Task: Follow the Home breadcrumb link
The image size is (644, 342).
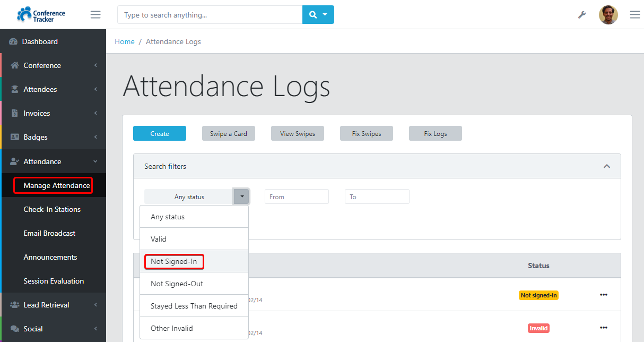Action: [125, 41]
